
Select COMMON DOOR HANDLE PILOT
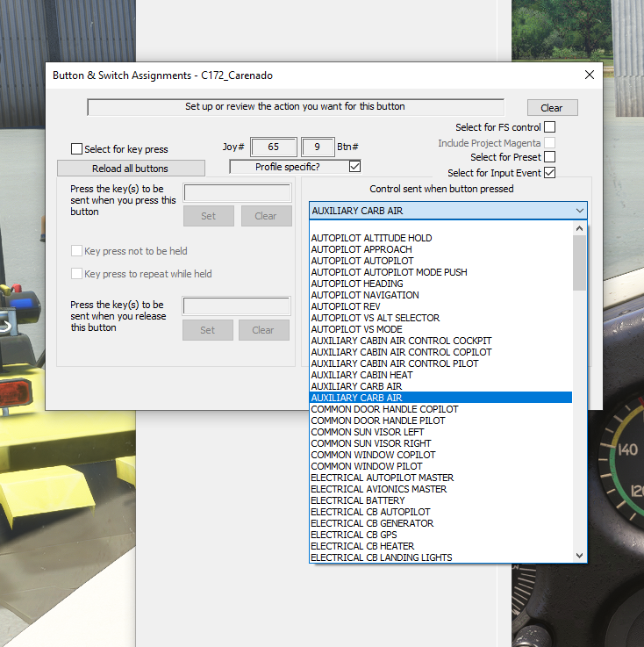pyautogui.click(x=440, y=421)
